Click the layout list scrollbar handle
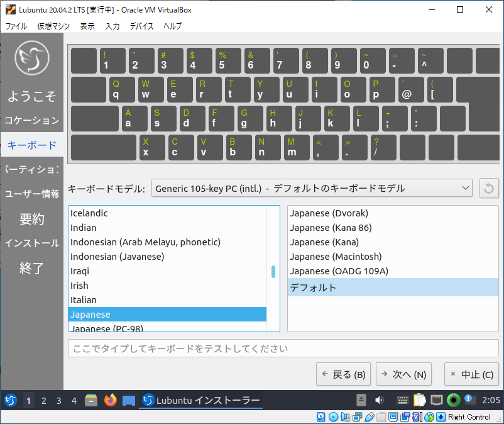This screenshot has height=424, width=504. point(273,272)
